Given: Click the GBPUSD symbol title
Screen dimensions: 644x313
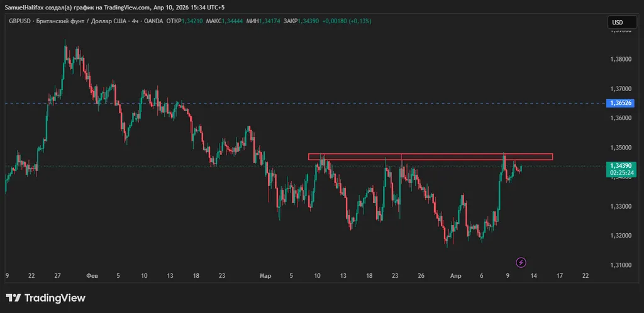Looking at the screenshot, I should pyautogui.click(x=21, y=22).
